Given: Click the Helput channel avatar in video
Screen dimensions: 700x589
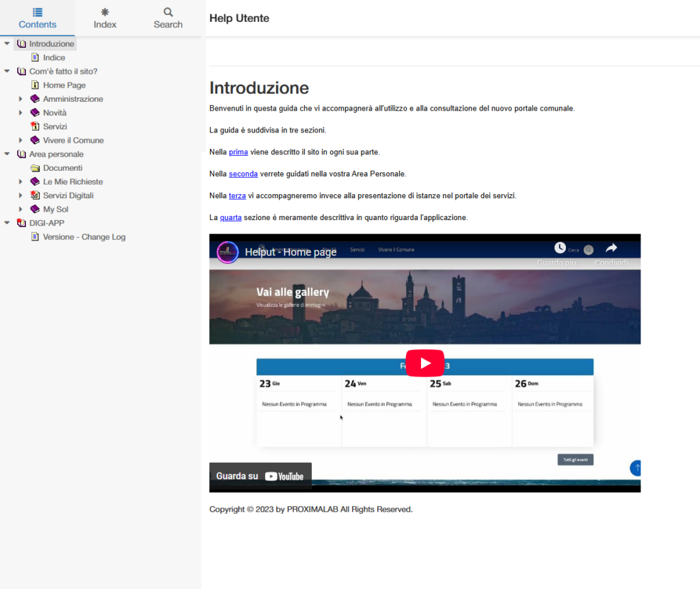Looking at the screenshot, I should point(228,252).
